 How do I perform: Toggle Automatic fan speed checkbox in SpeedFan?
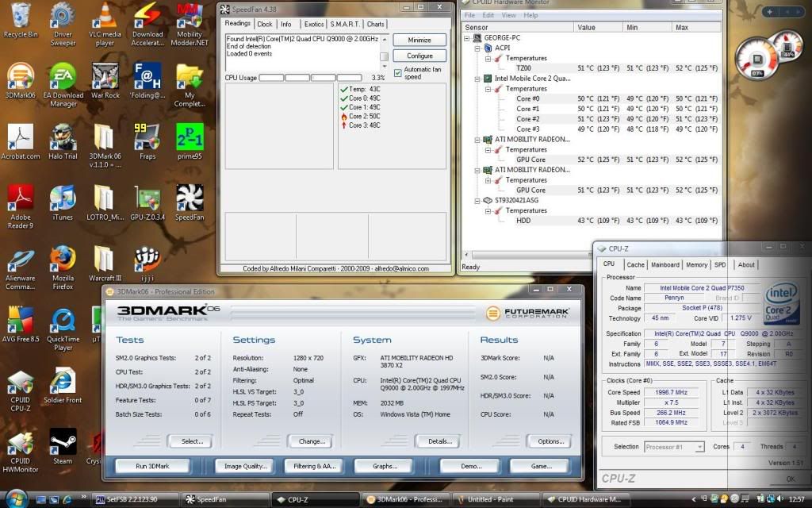point(398,73)
